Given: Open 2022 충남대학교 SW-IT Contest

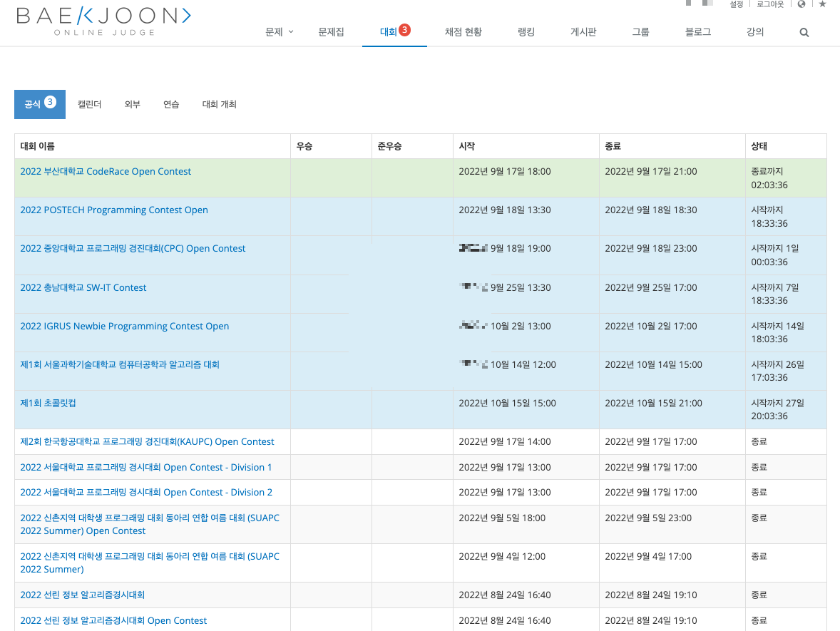Looking at the screenshot, I should [x=83, y=287].
